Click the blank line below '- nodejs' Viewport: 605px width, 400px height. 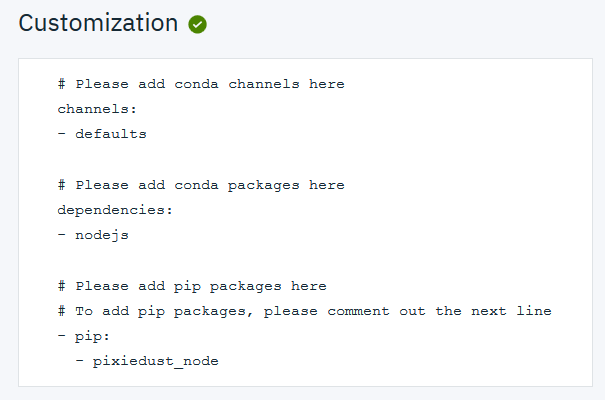point(200,260)
